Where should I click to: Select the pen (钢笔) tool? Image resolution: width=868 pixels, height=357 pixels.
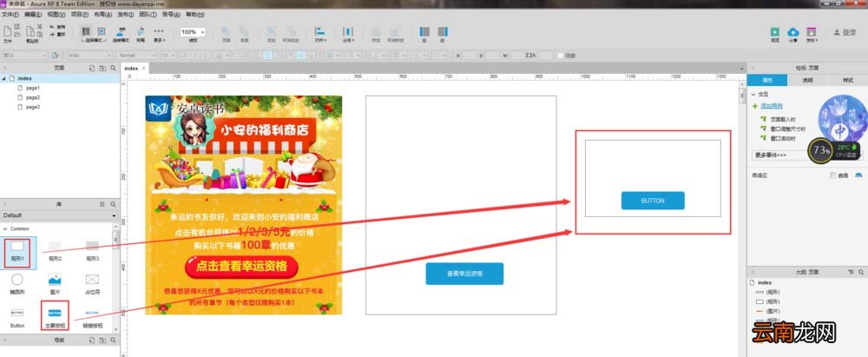[x=141, y=31]
